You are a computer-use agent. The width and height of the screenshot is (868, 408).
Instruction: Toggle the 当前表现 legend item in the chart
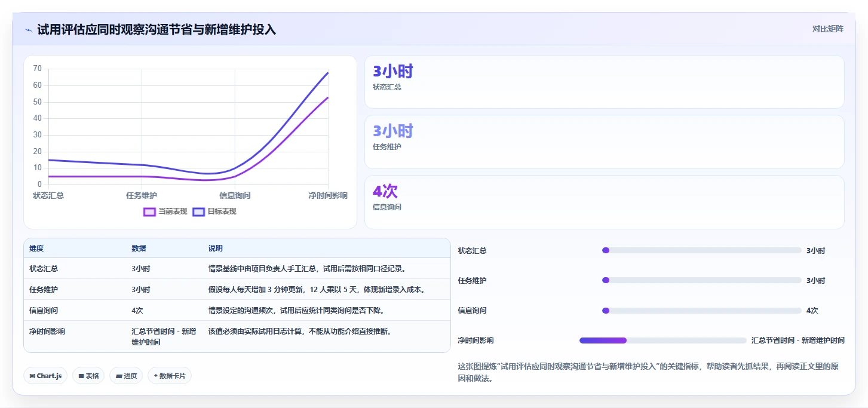165,211
